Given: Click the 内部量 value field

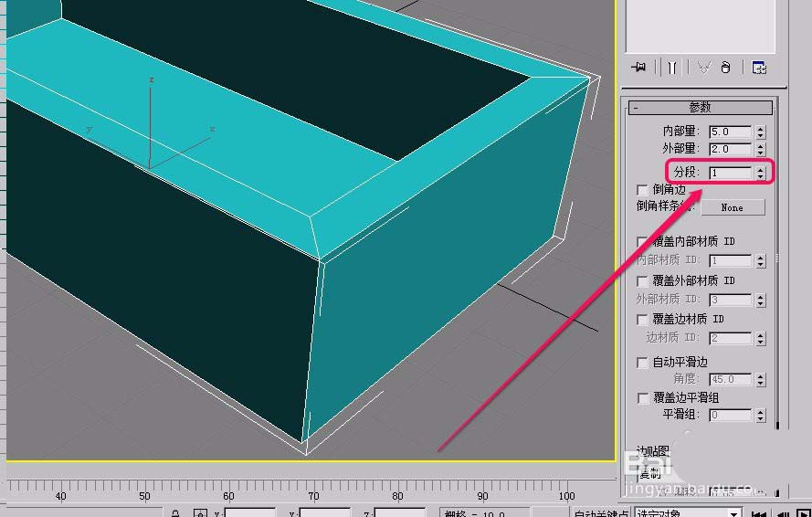Looking at the screenshot, I should click(x=730, y=132).
